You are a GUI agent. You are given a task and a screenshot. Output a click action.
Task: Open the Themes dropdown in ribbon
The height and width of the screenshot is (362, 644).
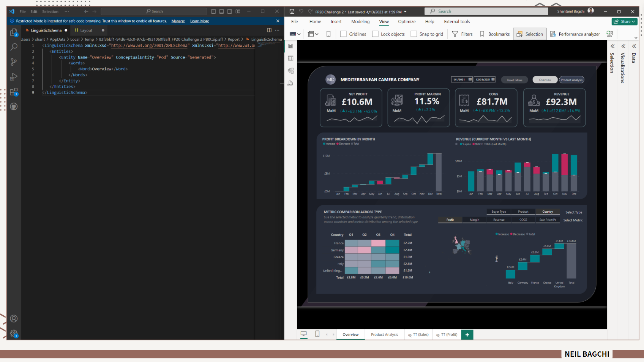click(295, 34)
